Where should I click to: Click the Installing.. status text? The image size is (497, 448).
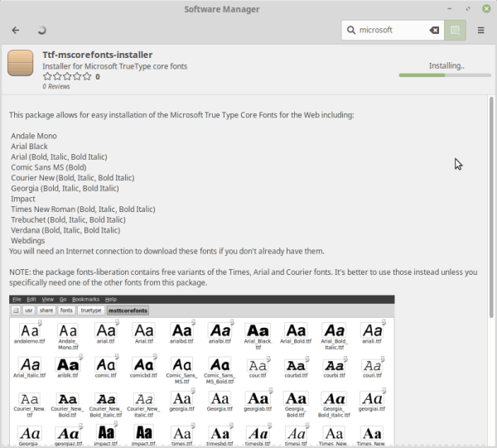[x=446, y=66]
